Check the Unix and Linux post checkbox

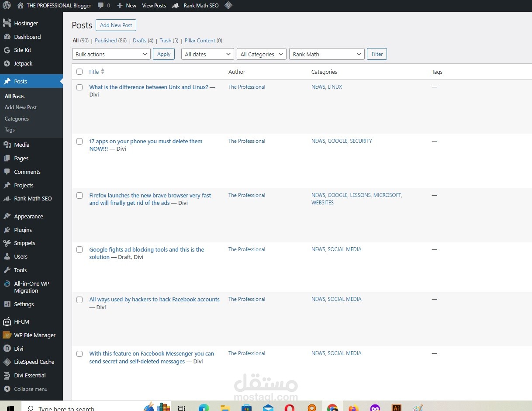tap(79, 87)
